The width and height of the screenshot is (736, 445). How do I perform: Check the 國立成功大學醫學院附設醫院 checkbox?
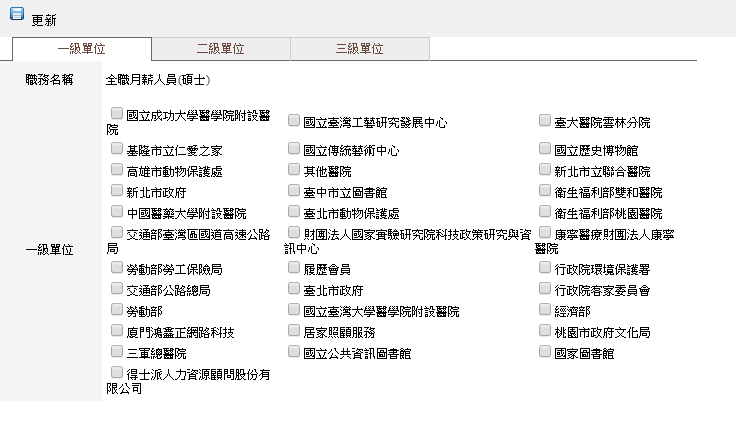(x=117, y=114)
